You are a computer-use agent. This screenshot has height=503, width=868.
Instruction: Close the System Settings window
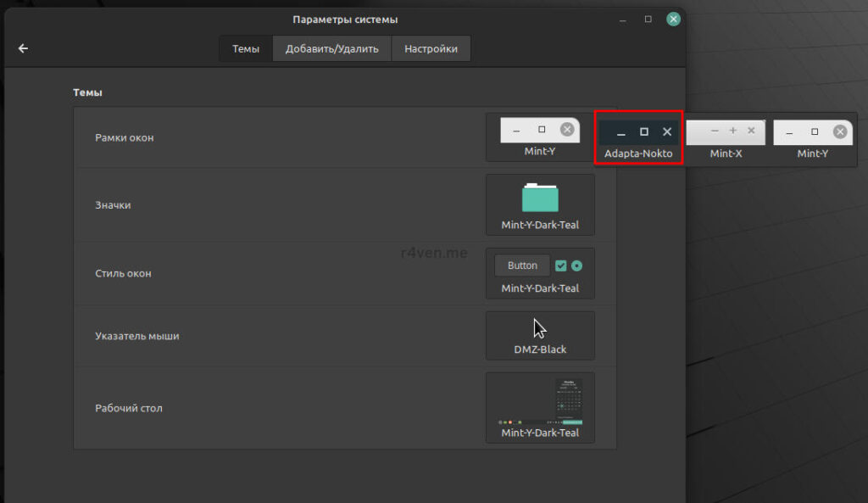(673, 19)
